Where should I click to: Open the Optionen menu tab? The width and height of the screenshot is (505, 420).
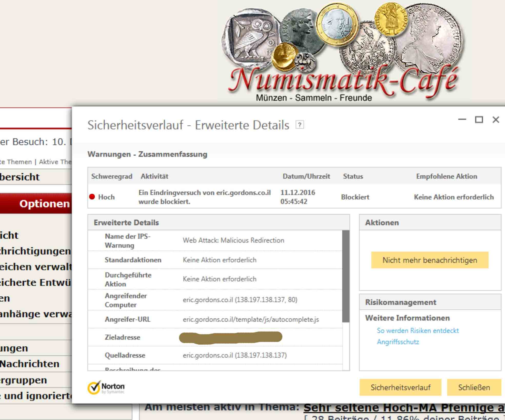click(44, 204)
